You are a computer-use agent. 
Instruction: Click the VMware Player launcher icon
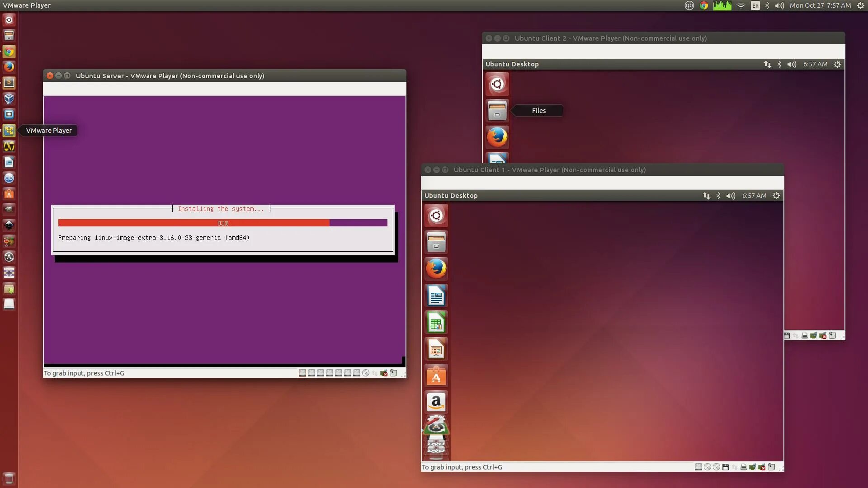[9, 131]
